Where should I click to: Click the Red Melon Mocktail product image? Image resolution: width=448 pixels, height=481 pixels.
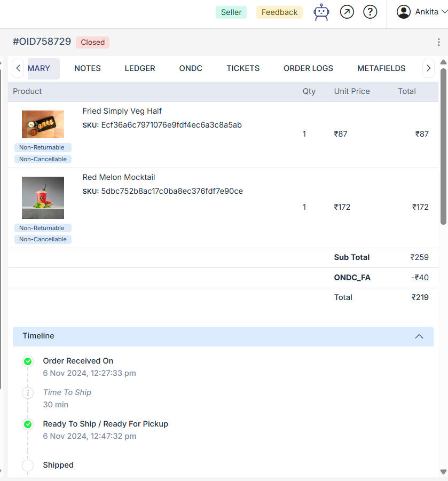pos(43,198)
